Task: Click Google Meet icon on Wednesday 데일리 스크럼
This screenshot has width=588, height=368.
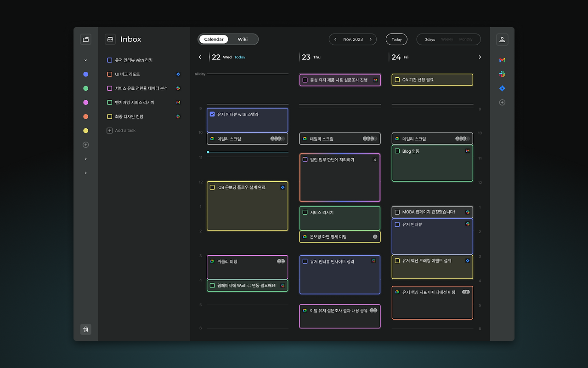Action: [x=212, y=138]
